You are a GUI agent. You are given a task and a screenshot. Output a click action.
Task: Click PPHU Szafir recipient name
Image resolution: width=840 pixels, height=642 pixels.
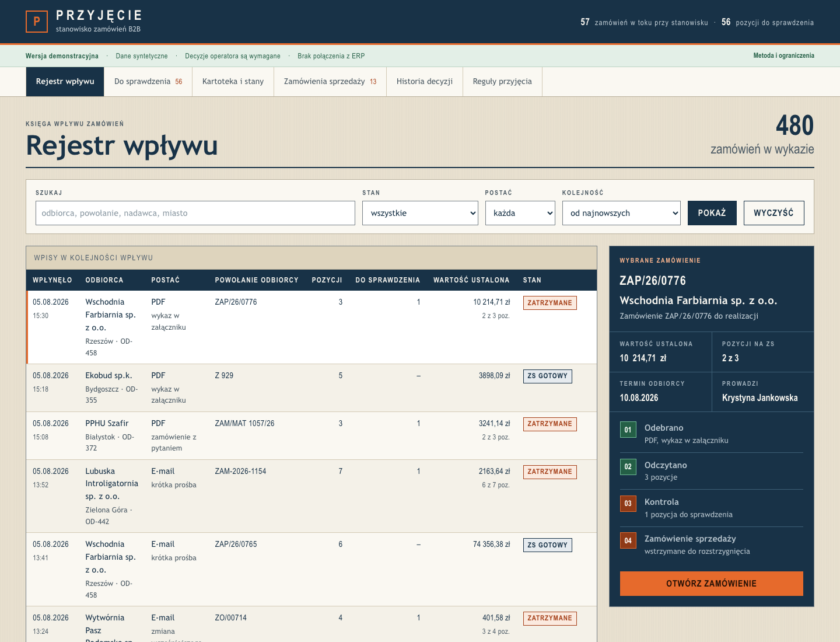click(107, 423)
